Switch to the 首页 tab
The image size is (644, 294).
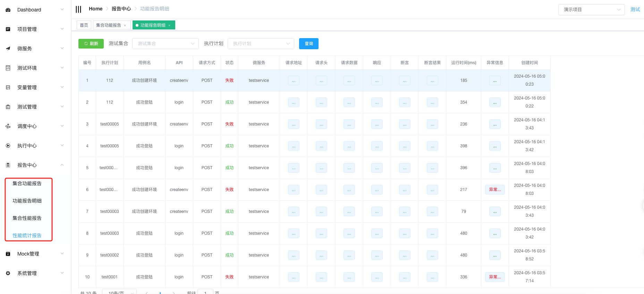(84, 25)
